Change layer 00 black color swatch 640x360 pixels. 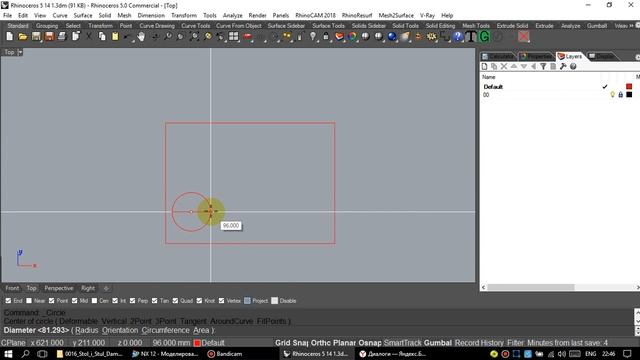click(x=629, y=95)
